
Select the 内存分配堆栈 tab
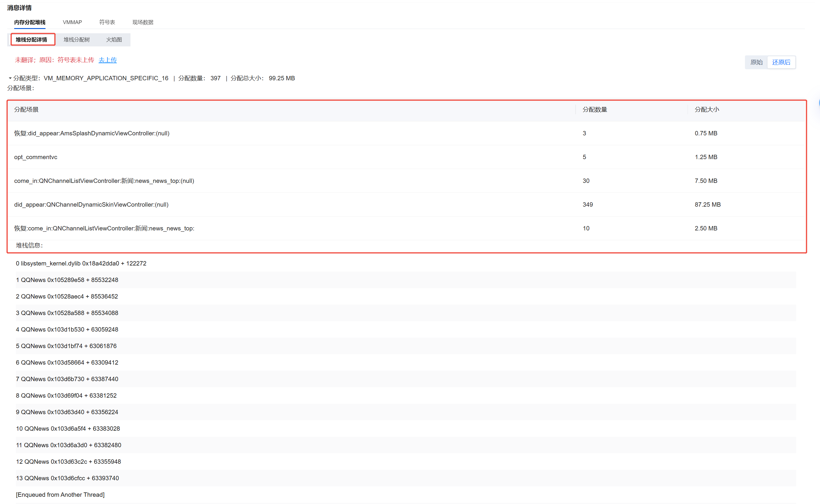(30, 22)
